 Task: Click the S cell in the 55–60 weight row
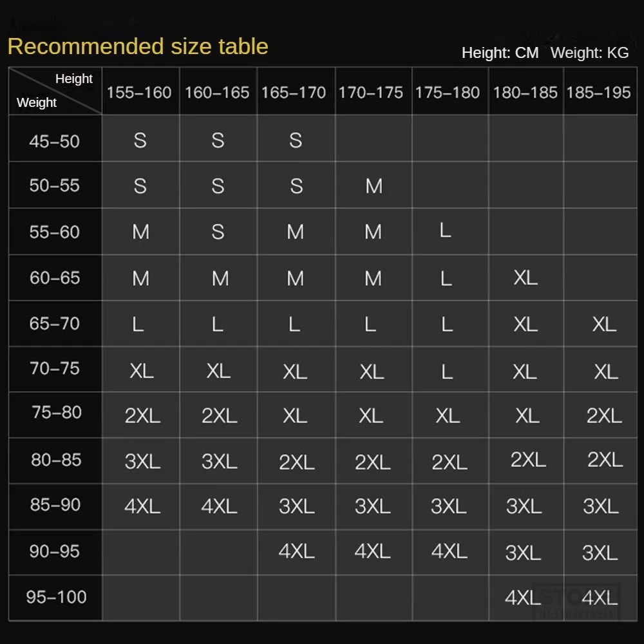[218, 232]
